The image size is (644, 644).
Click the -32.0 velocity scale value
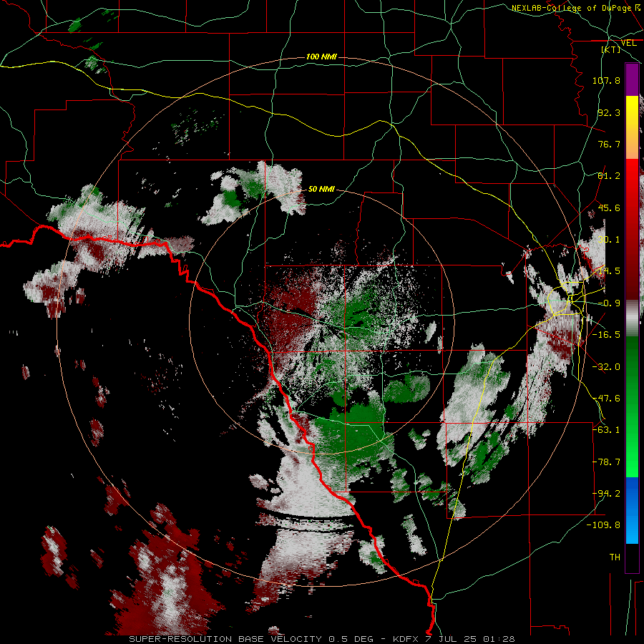click(606, 367)
